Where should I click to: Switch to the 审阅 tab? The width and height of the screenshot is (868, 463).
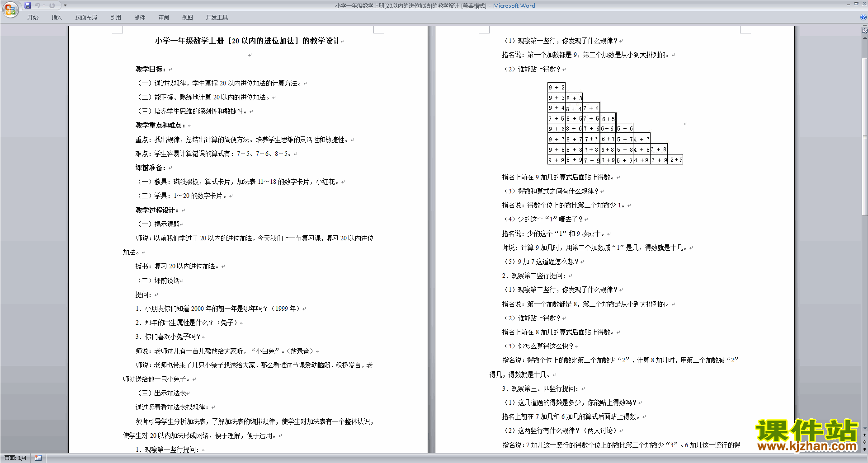(164, 18)
